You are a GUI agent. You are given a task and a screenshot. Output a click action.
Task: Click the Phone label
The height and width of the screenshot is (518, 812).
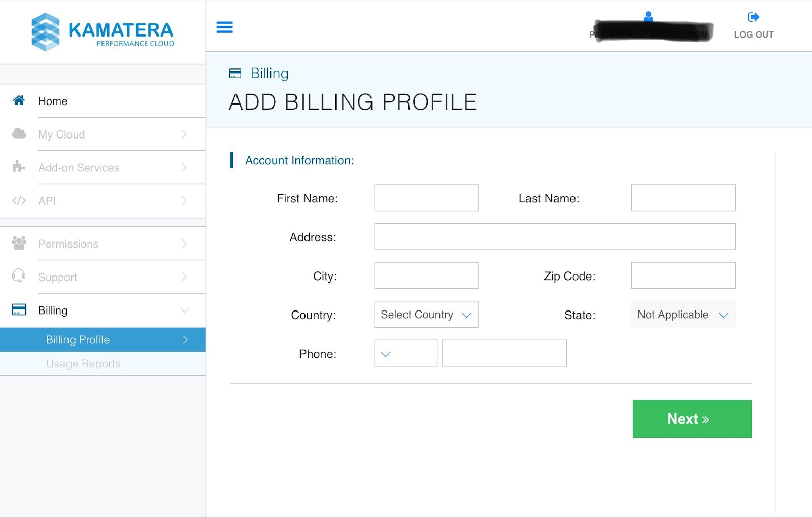(x=318, y=354)
